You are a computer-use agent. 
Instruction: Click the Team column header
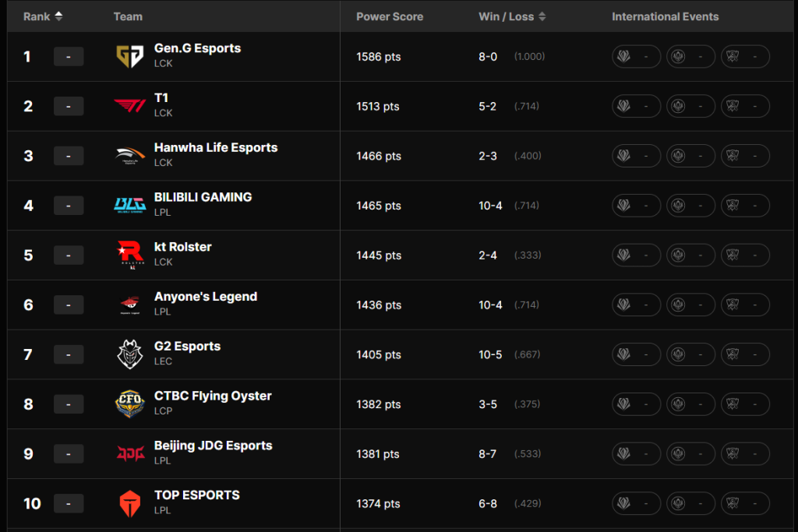tap(128, 16)
